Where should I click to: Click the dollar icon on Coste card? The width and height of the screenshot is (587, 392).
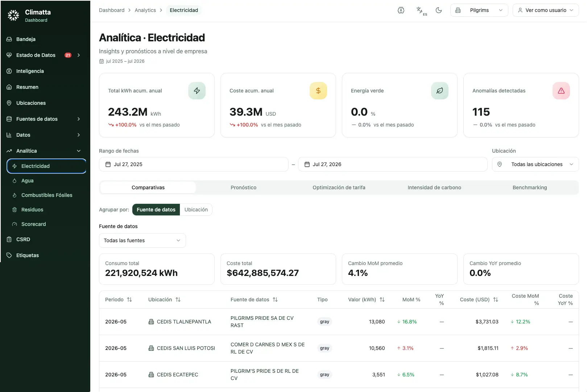(318, 91)
